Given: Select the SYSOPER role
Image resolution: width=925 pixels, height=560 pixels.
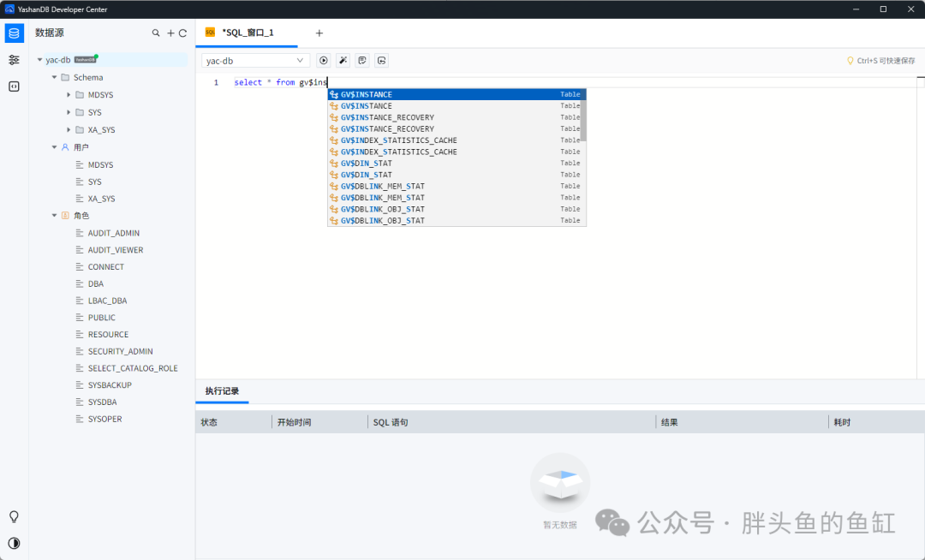Looking at the screenshot, I should (x=105, y=419).
